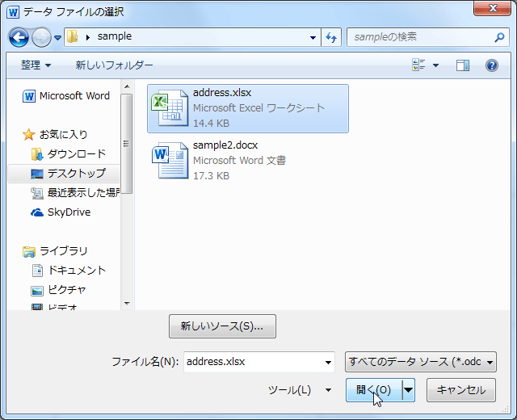This screenshot has width=517, height=420.
Task: Click the デスクトップ monitor icon
Action: click(37, 174)
